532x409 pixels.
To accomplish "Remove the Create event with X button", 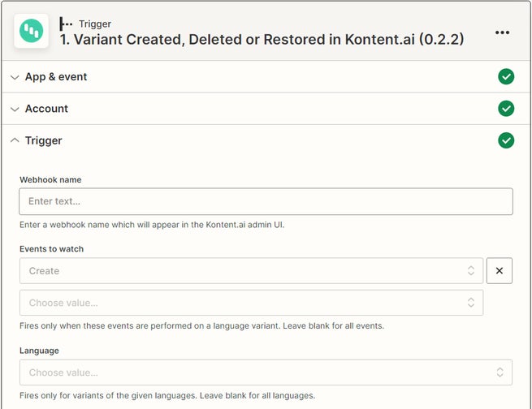I will coord(500,271).
